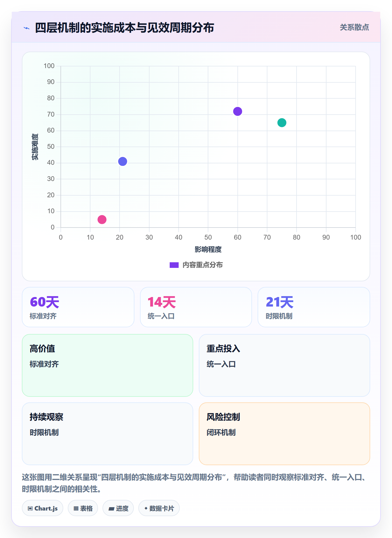Click the lightning bolt icon beside the title
The image size is (392, 538).
(27, 28)
